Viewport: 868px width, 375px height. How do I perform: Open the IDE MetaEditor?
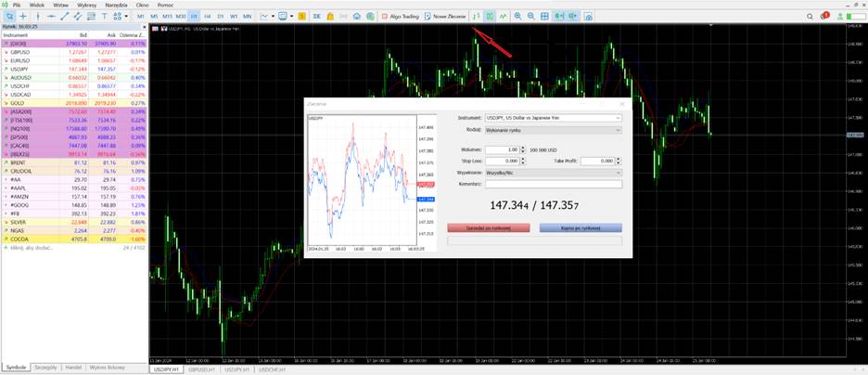[317, 16]
